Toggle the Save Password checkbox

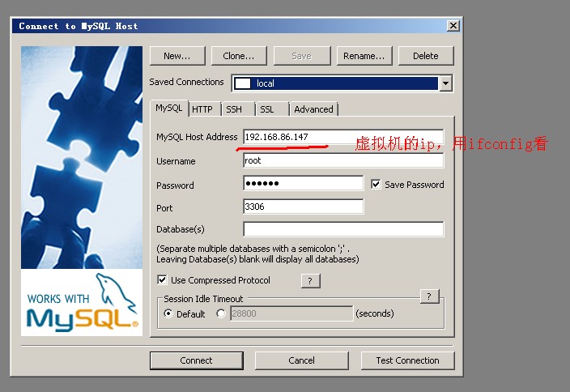click(376, 185)
